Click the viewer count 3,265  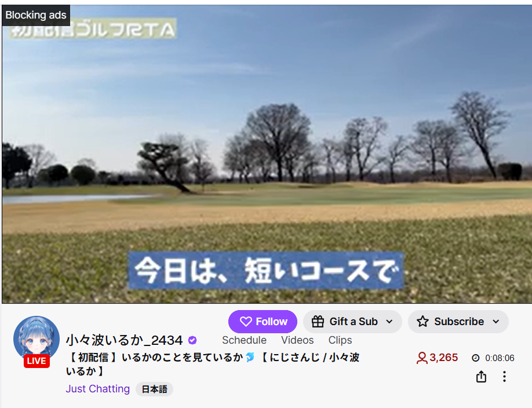443,358
